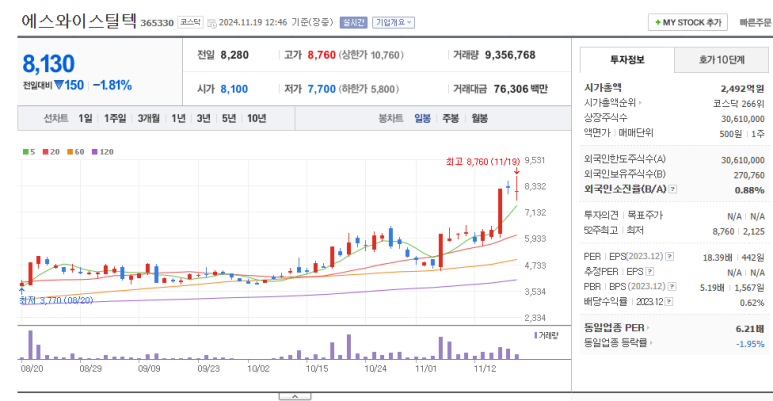This screenshot has height=401, width=773.
Task: Click industry change value -1.95%
Action: [x=750, y=344]
